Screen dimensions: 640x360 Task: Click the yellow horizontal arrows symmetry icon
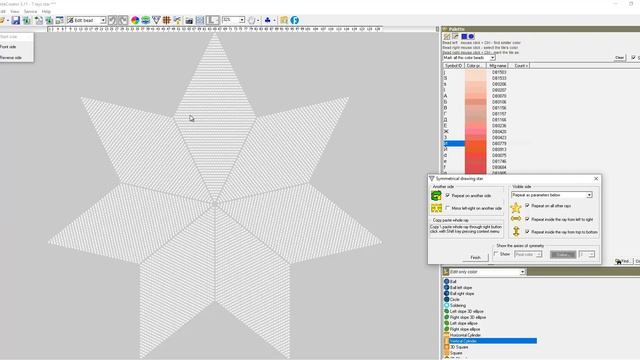516,219
